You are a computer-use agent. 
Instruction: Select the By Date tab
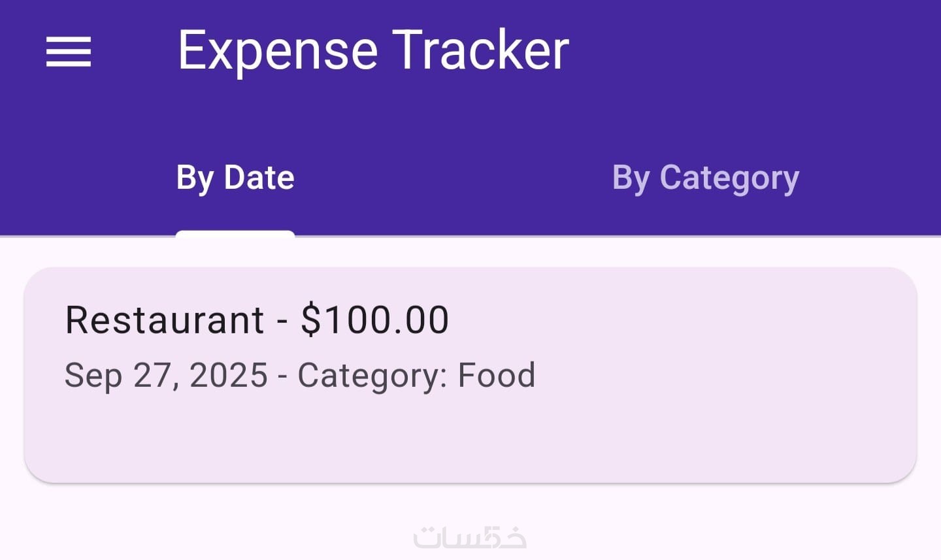click(x=235, y=178)
